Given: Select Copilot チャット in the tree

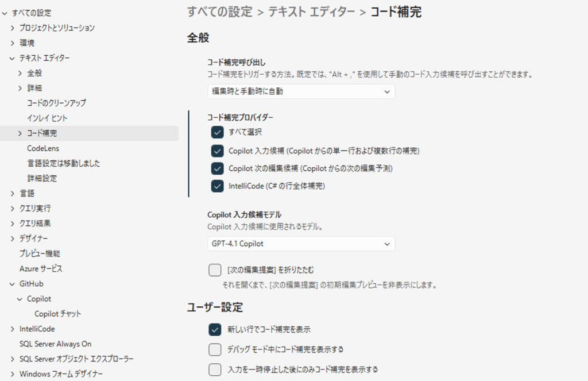Looking at the screenshot, I should 57,314.
